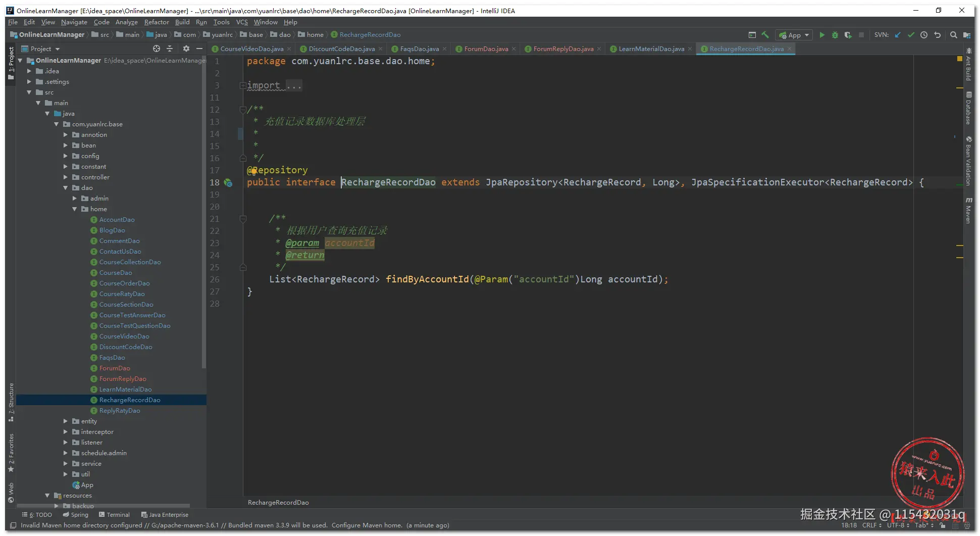980x536 pixels.
Task: Open Search Everywhere magnifier icon
Action: (954, 35)
